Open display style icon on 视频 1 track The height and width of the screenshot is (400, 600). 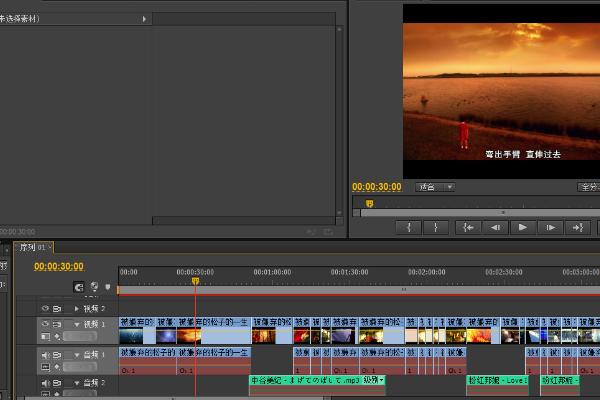(x=46, y=336)
